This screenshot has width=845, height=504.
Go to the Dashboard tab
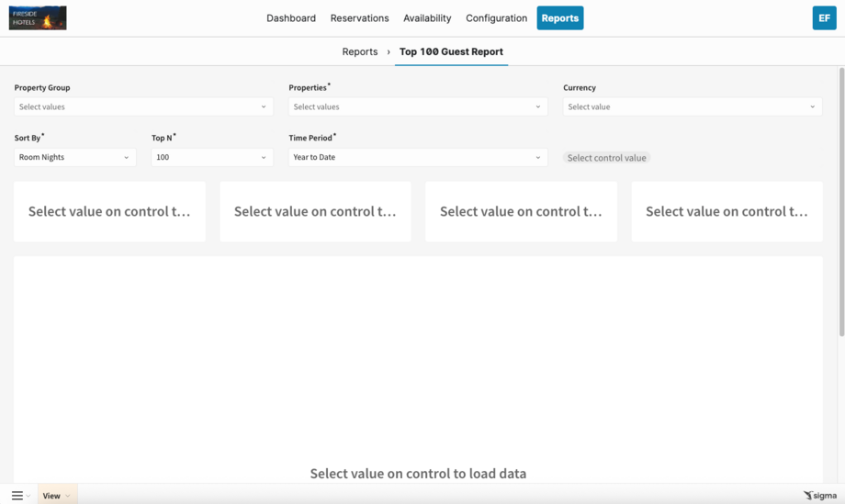pyautogui.click(x=291, y=17)
